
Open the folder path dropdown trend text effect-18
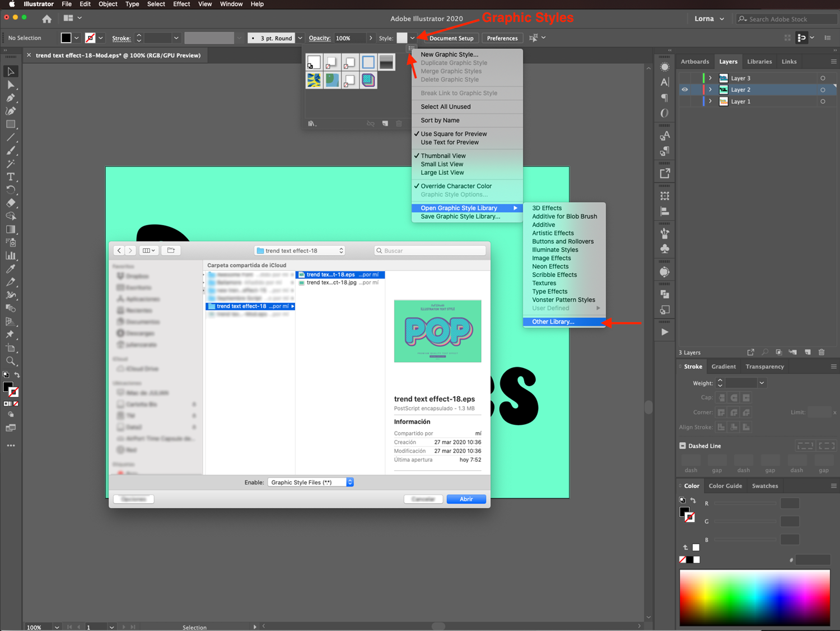click(x=299, y=250)
